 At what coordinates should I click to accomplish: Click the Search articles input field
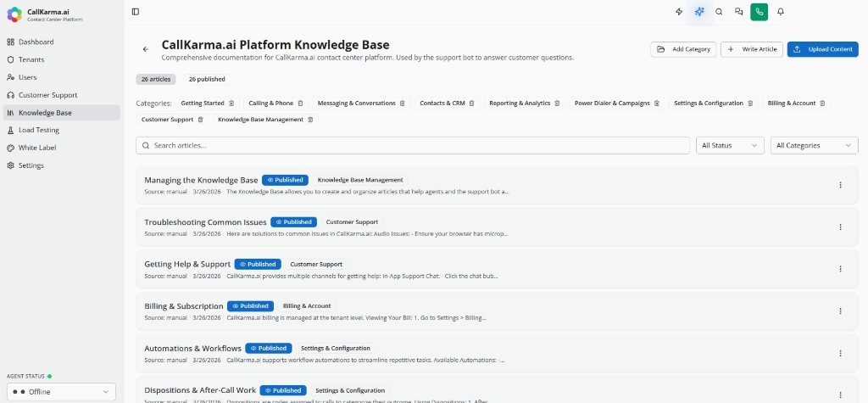click(413, 145)
